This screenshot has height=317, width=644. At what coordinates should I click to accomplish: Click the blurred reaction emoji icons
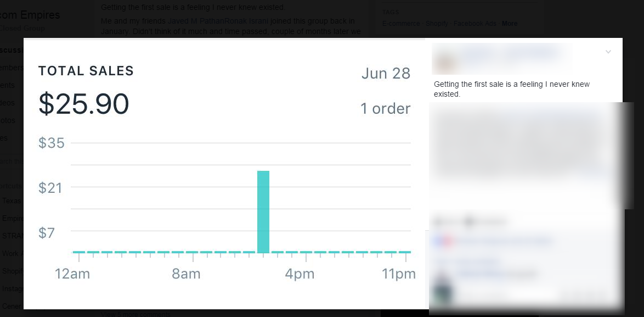(442, 241)
